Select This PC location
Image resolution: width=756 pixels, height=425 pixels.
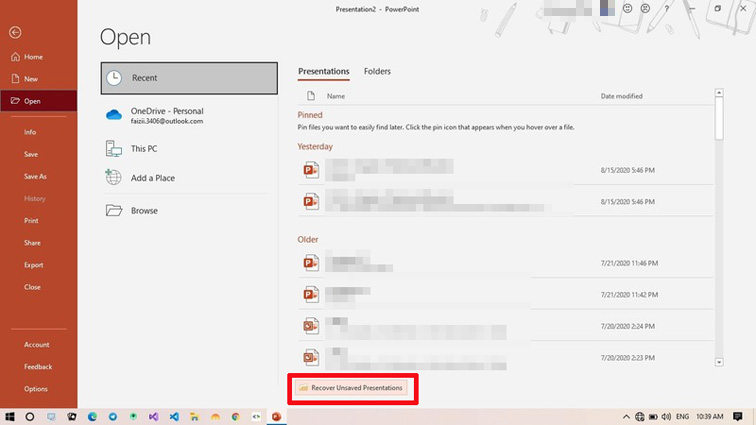pyautogui.click(x=189, y=149)
